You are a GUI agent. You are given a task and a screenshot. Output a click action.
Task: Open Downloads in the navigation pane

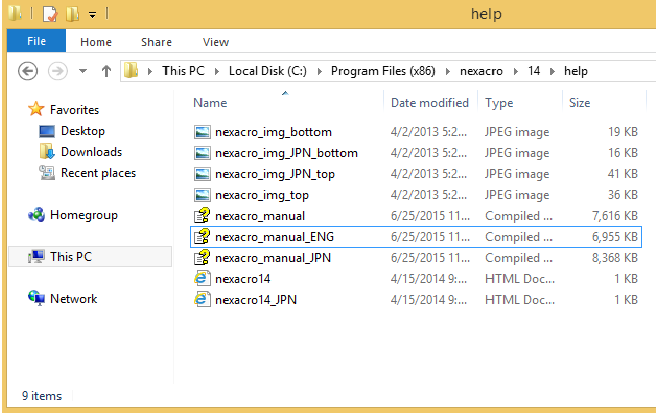(x=92, y=152)
